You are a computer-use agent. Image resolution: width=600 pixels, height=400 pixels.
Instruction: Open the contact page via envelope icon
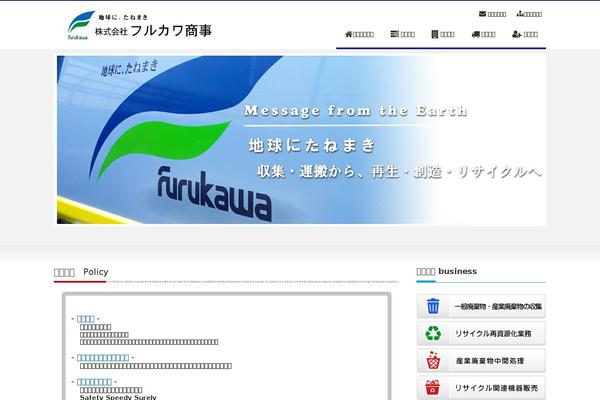492,14
